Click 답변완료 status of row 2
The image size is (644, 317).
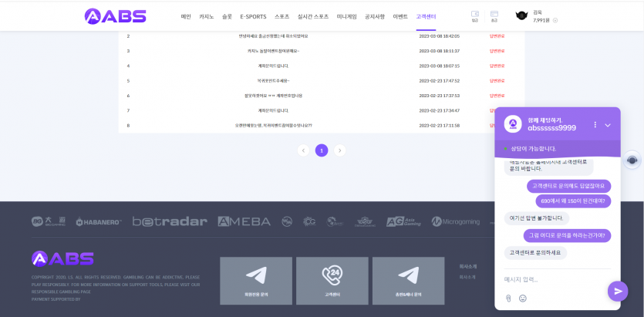point(497,36)
